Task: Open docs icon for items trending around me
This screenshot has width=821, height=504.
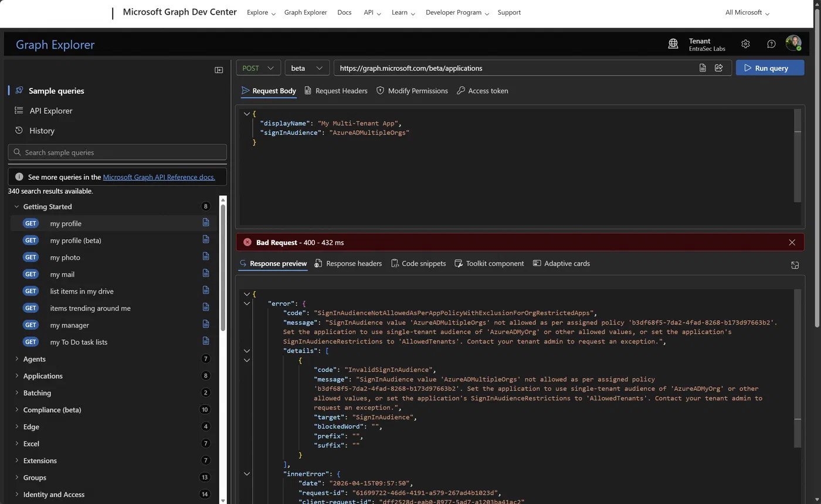Action: pos(206,307)
